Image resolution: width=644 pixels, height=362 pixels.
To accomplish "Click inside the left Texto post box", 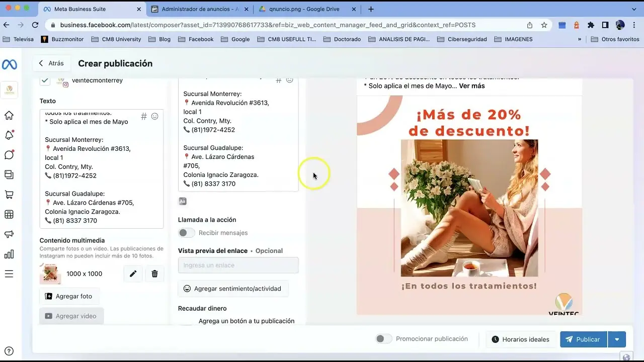I will 102,169.
